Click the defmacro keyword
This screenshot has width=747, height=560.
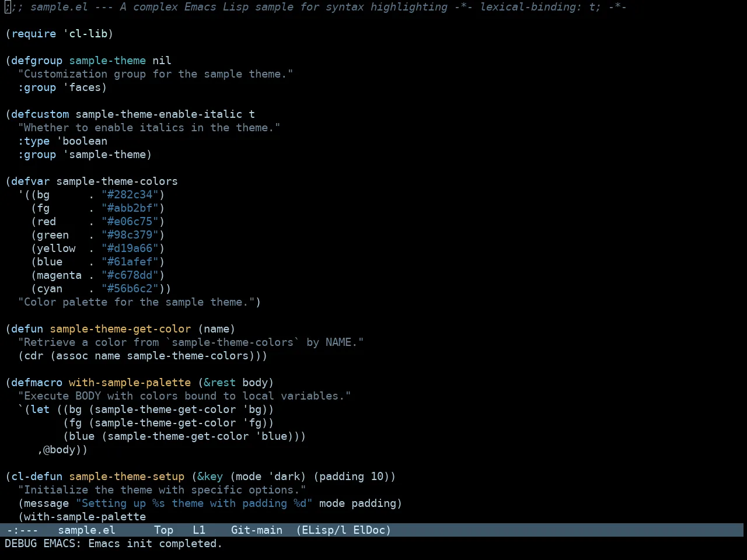click(x=37, y=382)
